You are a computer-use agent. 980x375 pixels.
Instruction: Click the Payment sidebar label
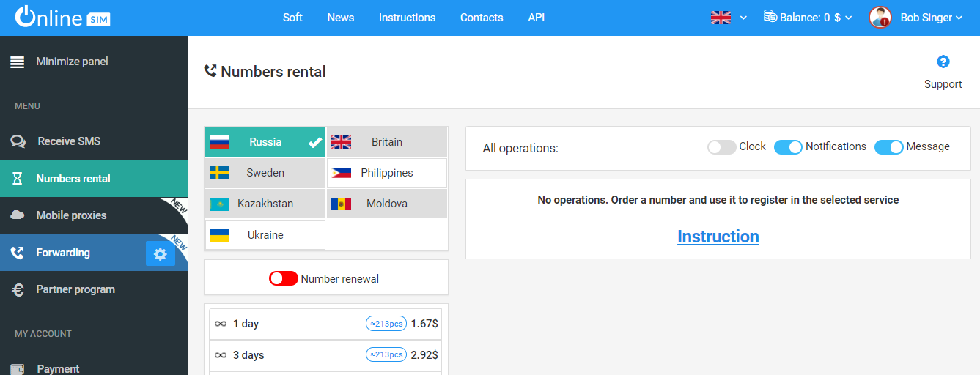pyautogui.click(x=58, y=369)
